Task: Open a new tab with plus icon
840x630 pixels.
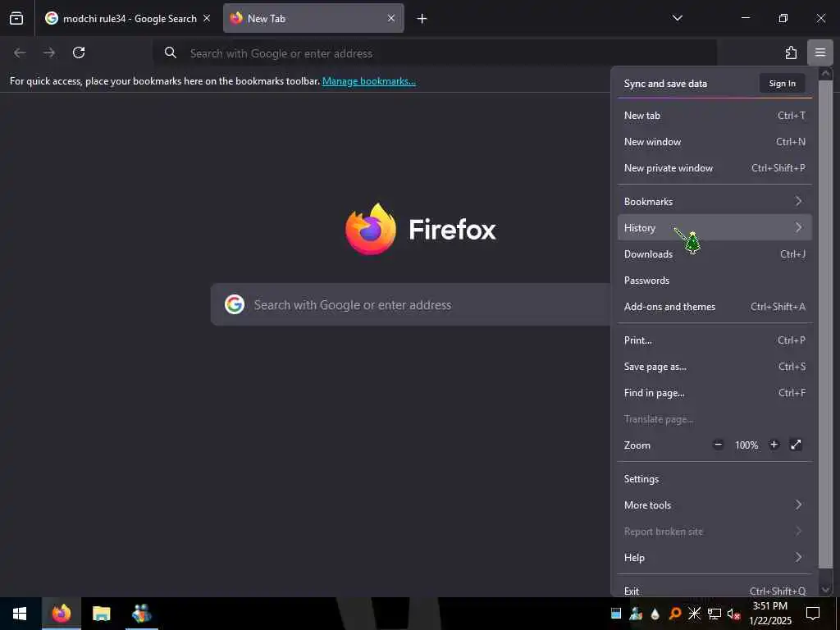Action: pyautogui.click(x=422, y=19)
